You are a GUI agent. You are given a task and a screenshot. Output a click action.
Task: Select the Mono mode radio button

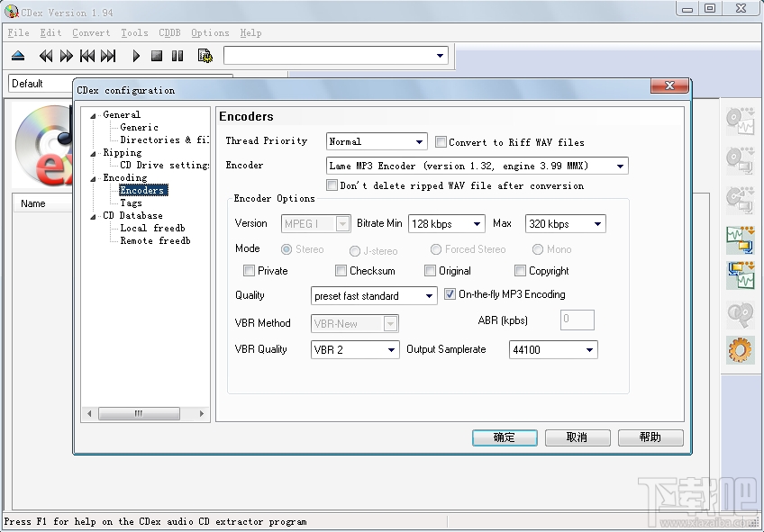point(538,249)
